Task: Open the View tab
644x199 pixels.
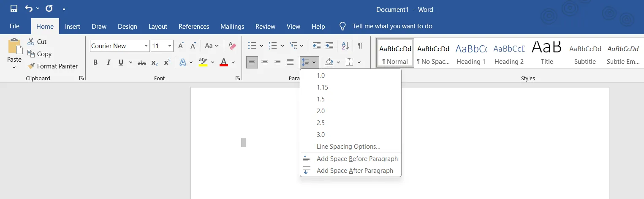Action: [x=293, y=26]
